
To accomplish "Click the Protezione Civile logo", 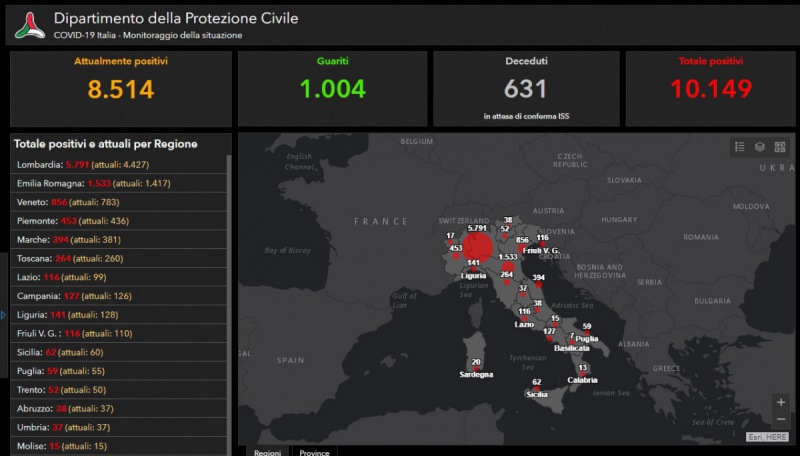I will tap(29, 26).
